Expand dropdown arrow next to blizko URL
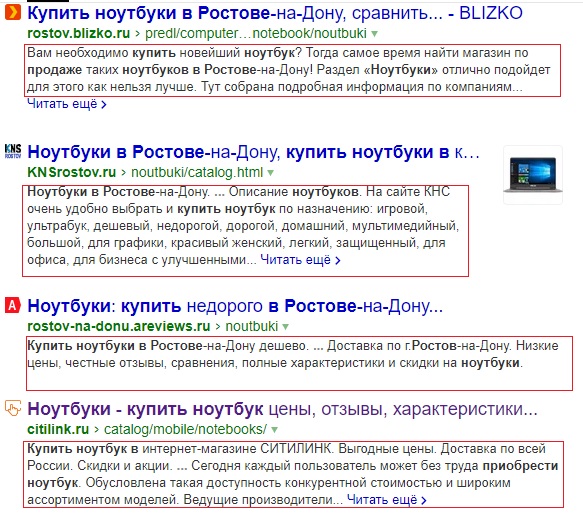 pos(374,34)
